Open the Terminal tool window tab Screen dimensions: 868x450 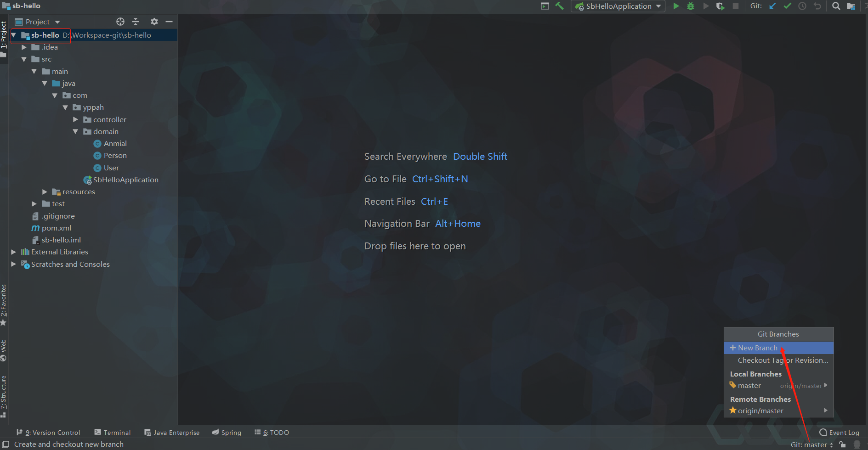pos(113,433)
